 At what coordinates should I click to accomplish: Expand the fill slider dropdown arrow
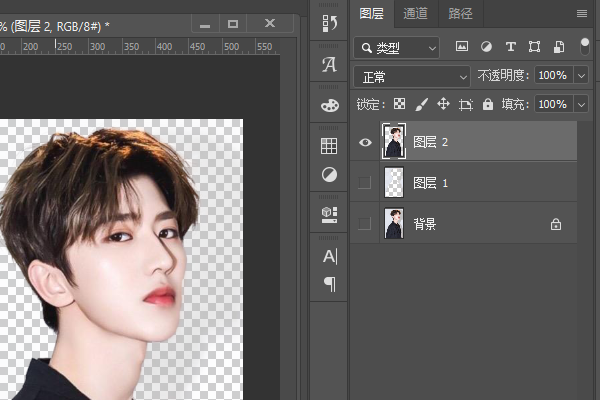pyautogui.click(x=581, y=104)
